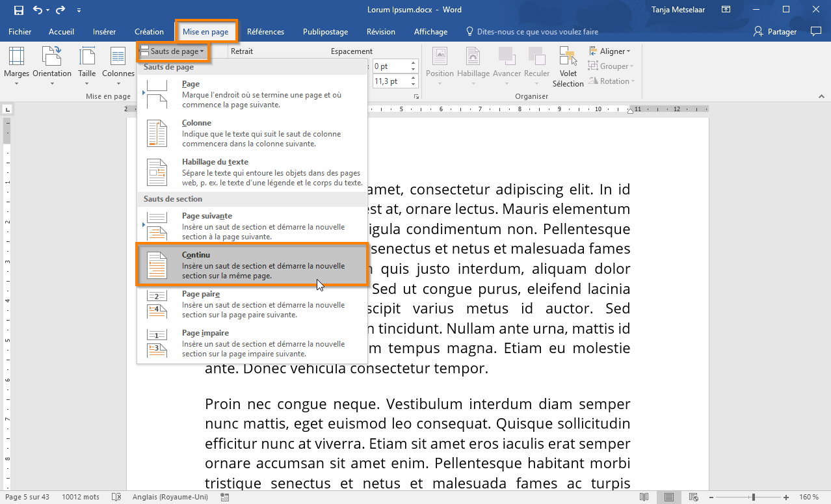Undo the last action
The width and height of the screenshot is (831, 504).
coord(38,10)
